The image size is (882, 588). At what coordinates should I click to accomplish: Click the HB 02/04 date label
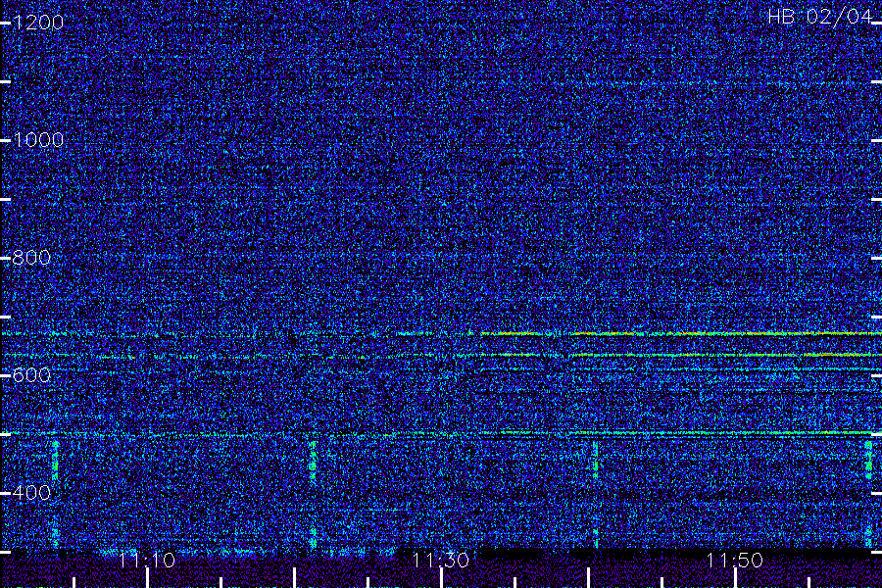click(x=819, y=17)
